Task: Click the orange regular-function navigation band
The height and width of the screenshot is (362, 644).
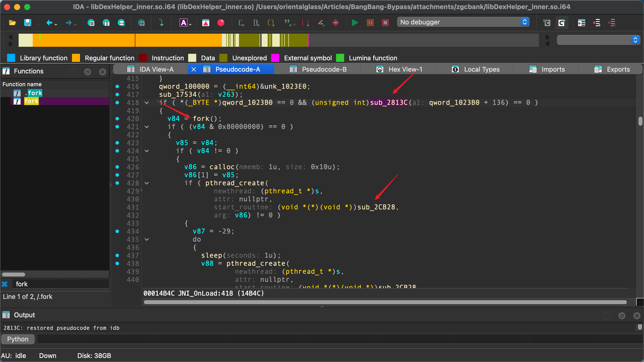Action: coord(127,40)
